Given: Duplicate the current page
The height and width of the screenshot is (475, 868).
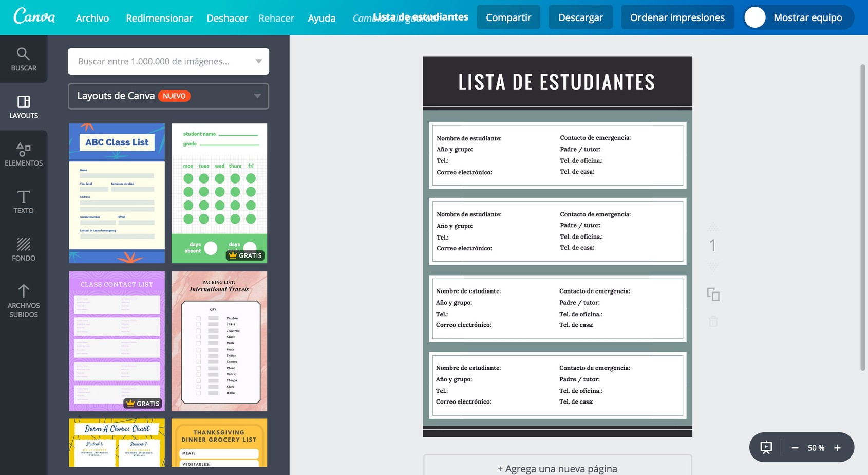Looking at the screenshot, I should (714, 295).
